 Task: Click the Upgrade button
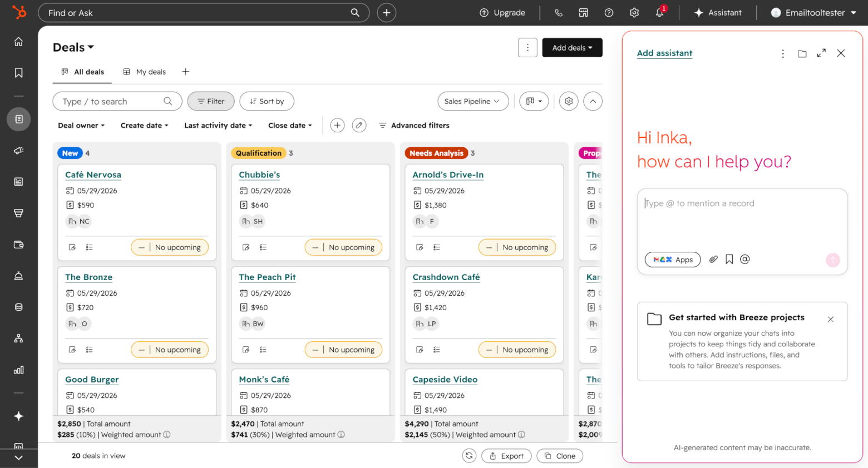[502, 13]
